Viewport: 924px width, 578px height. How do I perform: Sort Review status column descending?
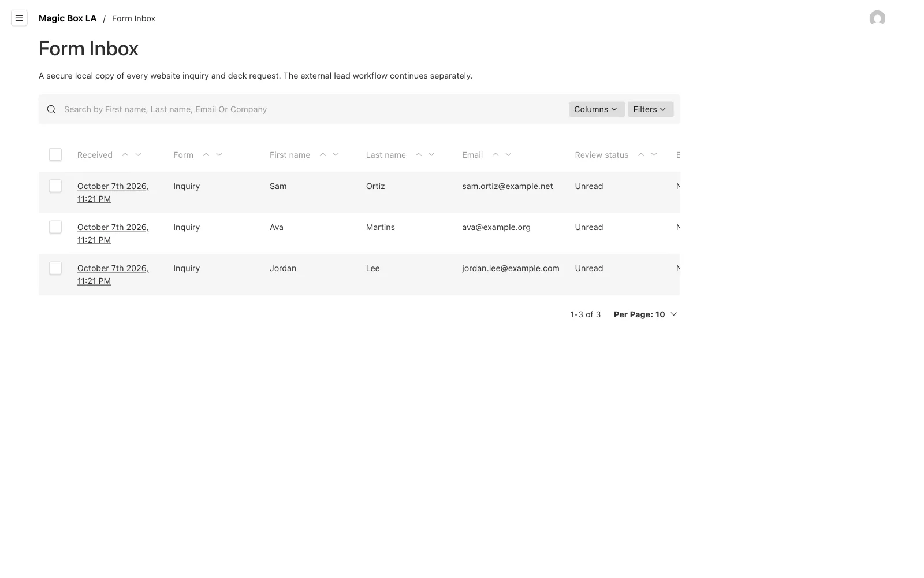click(x=654, y=154)
